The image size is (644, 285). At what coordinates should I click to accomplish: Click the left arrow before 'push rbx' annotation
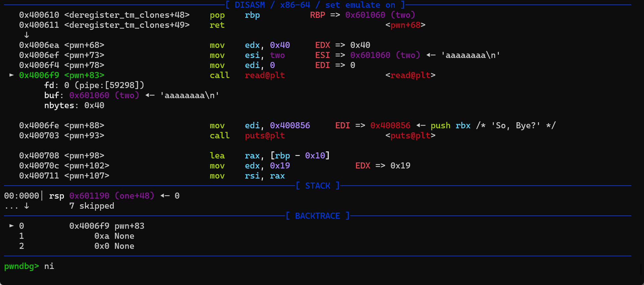pos(421,126)
